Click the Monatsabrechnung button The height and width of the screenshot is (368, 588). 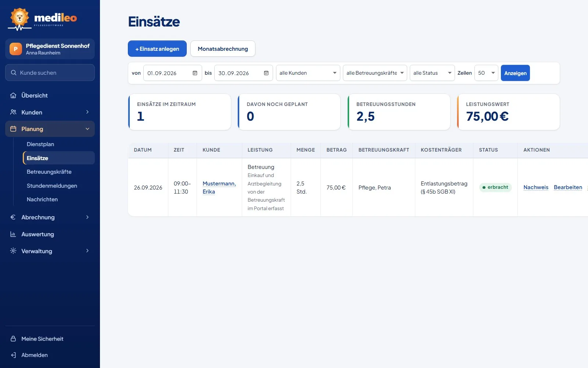(223, 49)
